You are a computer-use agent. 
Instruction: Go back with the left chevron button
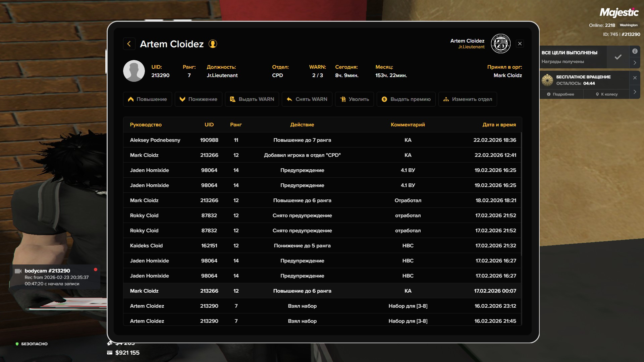[x=129, y=44]
